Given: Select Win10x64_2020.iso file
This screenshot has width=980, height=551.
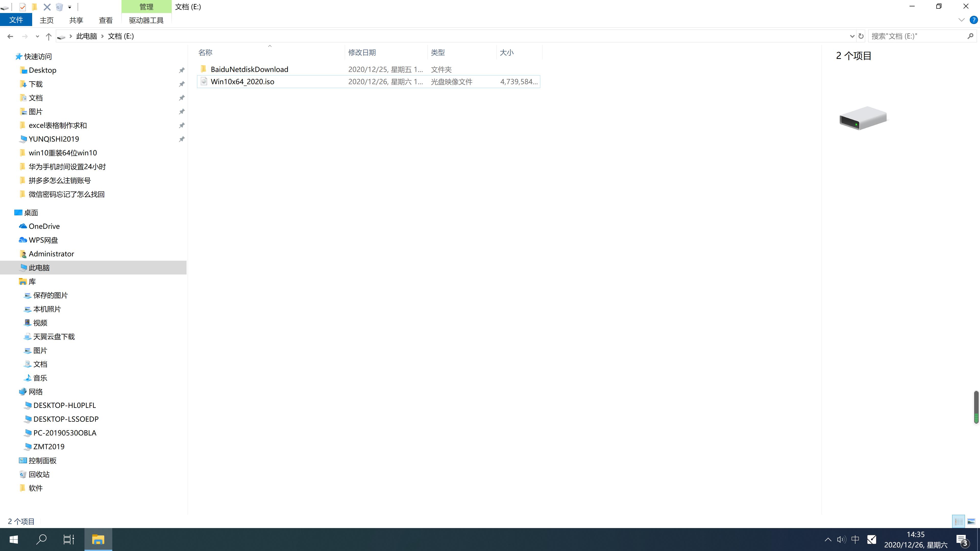Looking at the screenshot, I should click(242, 81).
